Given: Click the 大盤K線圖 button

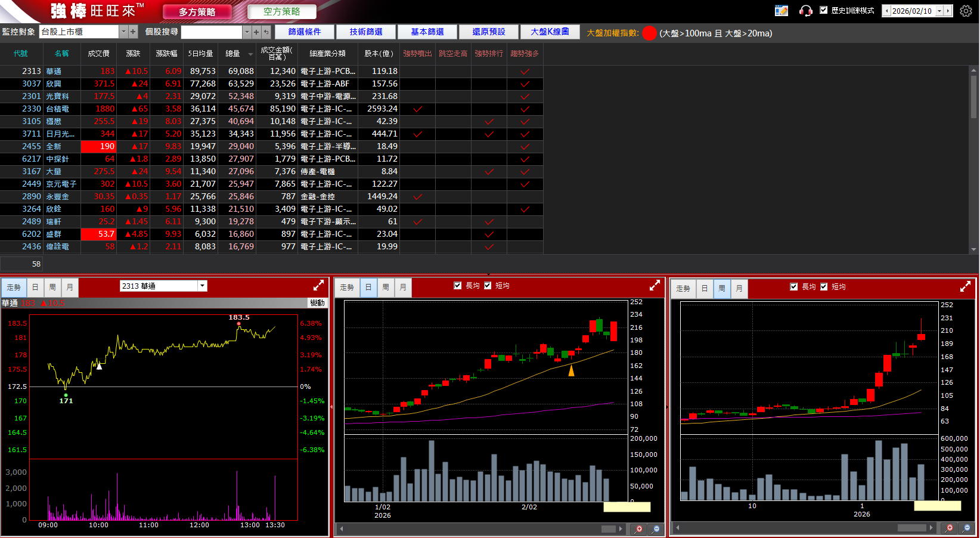Looking at the screenshot, I should [x=550, y=32].
